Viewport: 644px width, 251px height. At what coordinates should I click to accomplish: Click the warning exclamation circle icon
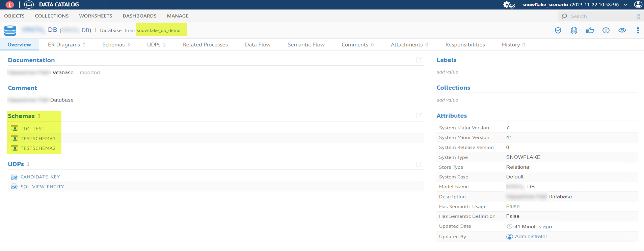(606, 31)
